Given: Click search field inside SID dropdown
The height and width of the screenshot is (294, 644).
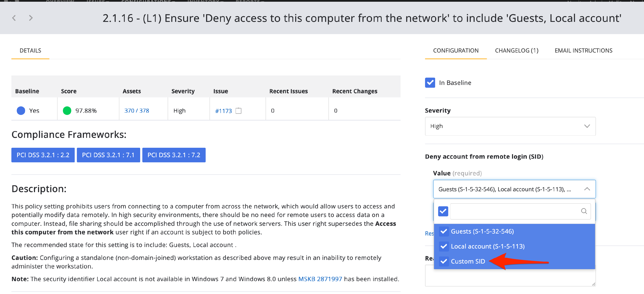Looking at the screenshot, I should [x=515, y=211].
